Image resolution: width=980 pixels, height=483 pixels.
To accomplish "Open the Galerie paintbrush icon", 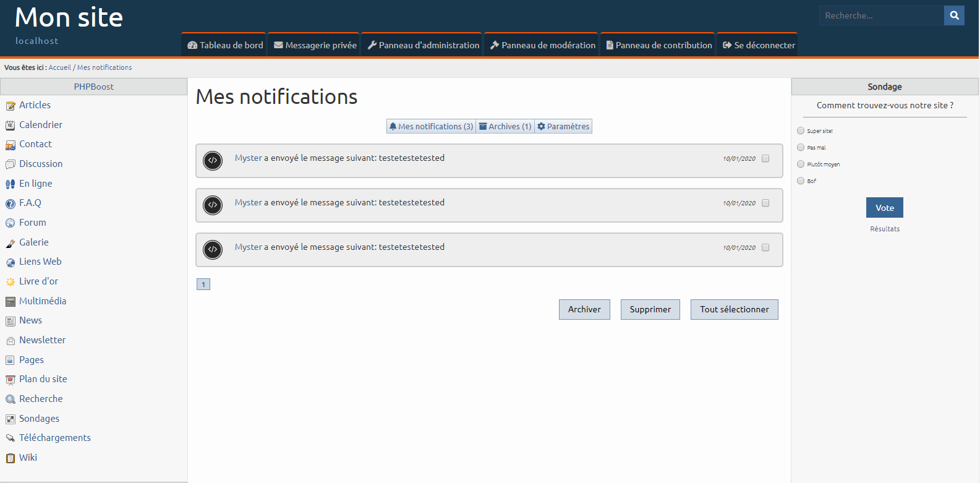I will tap(11, 243).
